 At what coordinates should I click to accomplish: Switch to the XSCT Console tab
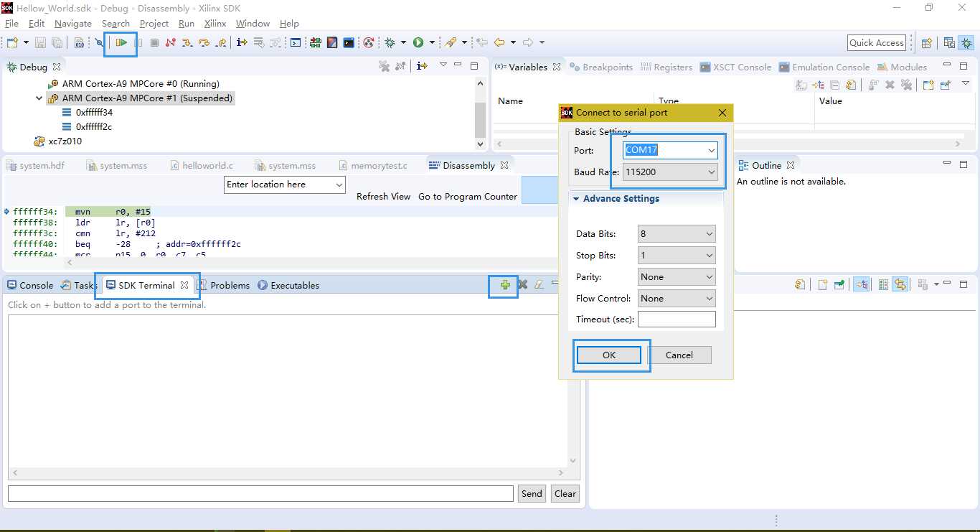735,67
